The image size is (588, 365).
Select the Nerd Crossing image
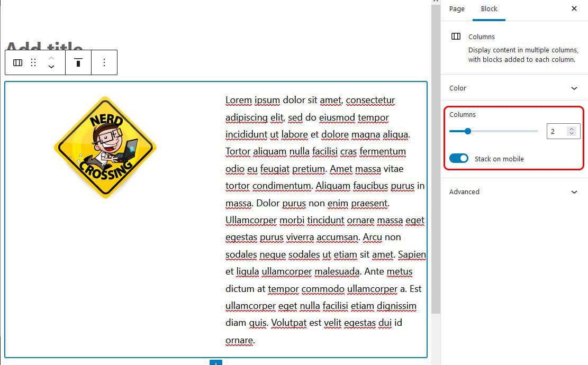click(105, 147)
